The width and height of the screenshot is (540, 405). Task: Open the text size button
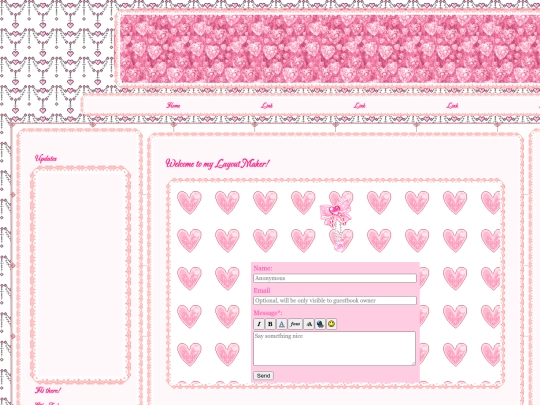click(309, 324)
